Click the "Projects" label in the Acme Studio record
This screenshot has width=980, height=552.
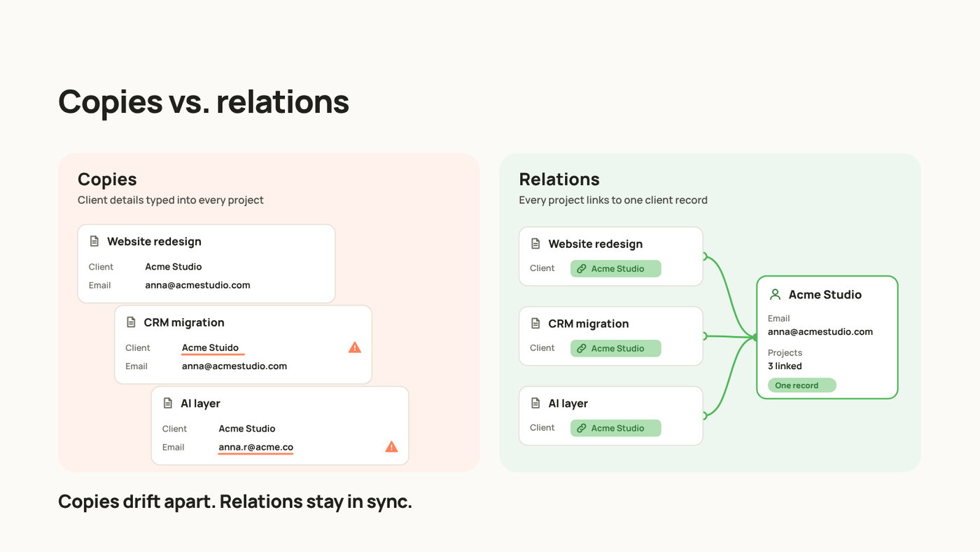[785, 353]
